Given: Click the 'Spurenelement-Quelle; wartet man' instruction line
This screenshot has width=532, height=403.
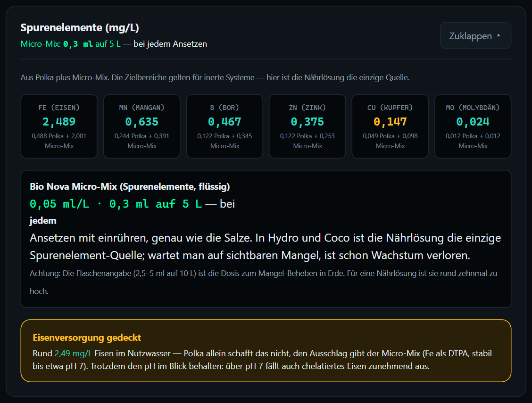Looking at the screenshot, I should 250,255.
